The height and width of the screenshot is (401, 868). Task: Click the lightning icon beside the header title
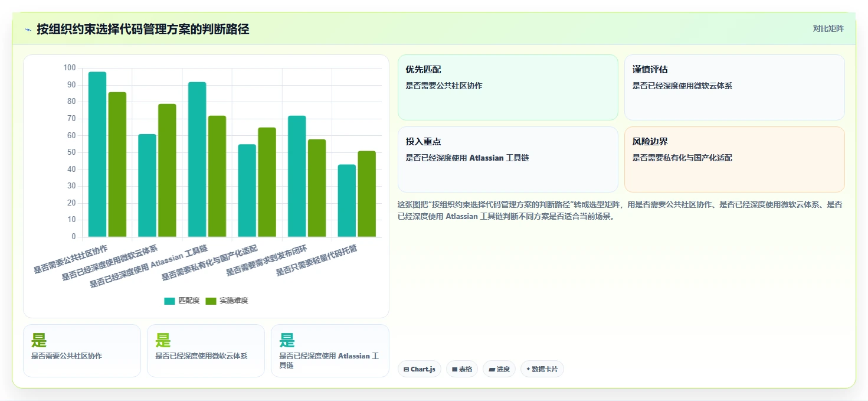click(x=28, y=30)
